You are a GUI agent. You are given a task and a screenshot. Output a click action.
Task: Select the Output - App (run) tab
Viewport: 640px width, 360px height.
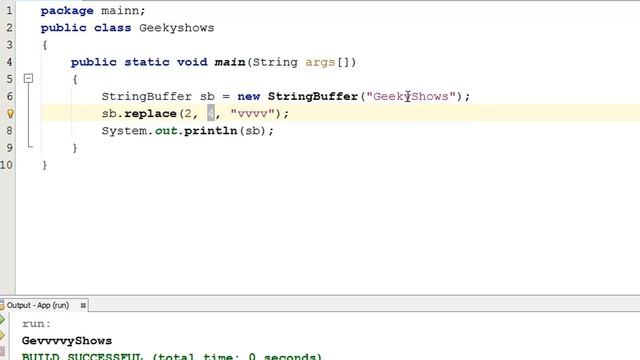[38, 305]
